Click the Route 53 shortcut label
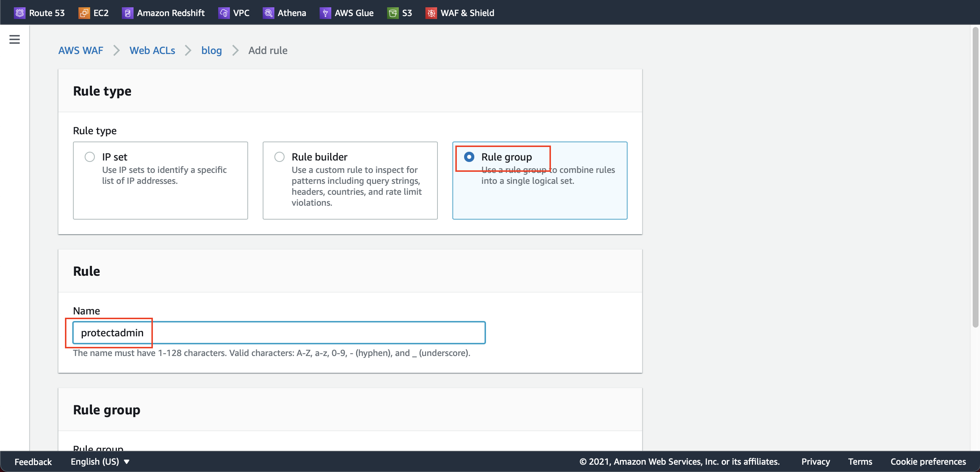This screenshot has width=980, height=472. point(47,13)
